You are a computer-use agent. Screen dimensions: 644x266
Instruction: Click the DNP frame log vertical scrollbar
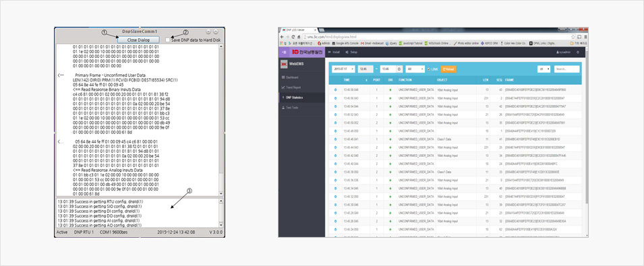[x=222, y=119]
